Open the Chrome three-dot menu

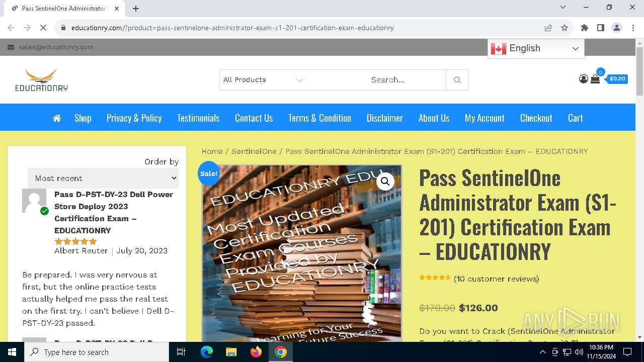pyautogui.click(x=632, y=28)
